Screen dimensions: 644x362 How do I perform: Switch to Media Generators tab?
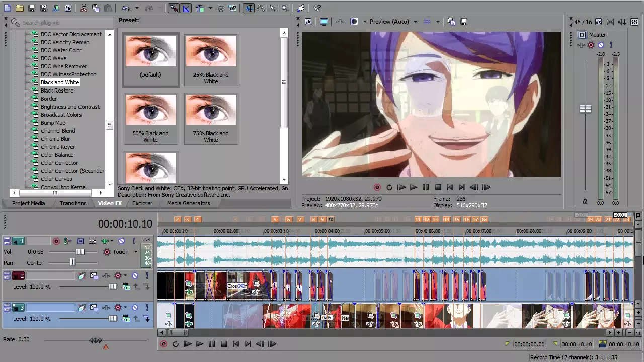pos(188,203)
